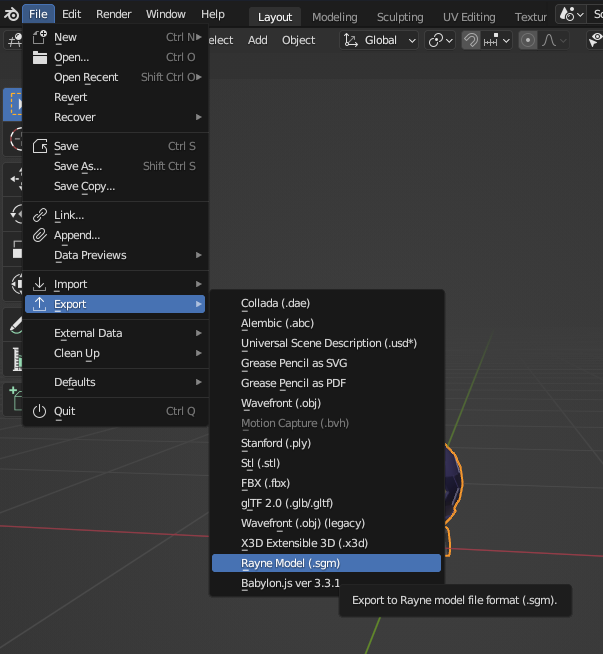Open the Global transform orientation dropdown
Image resolution: width=603 pixels, height=654 pixels.
coord(379,40)
